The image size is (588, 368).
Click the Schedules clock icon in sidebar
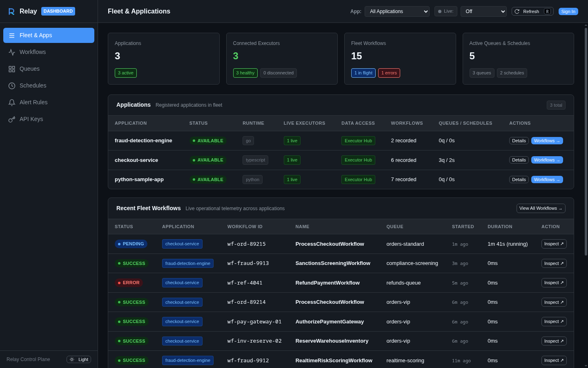click(12, 86)
